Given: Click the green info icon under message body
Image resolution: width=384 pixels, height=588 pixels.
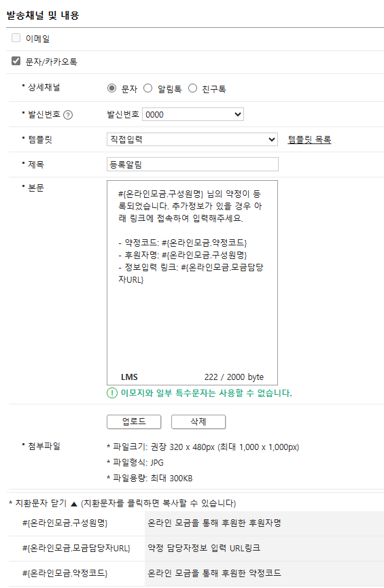Looking at the screenshot, I should click(x=111, y=393).
